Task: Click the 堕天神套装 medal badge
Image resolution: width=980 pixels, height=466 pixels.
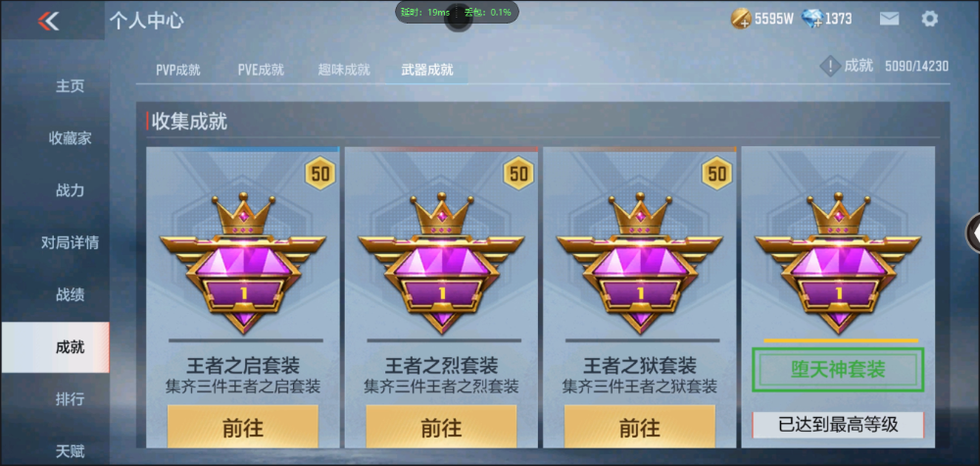Action: coord(838,263)
